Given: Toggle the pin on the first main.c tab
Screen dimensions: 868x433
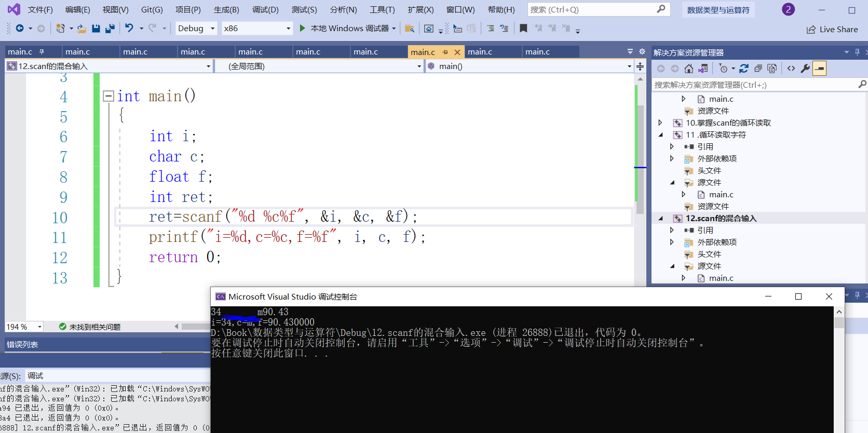Looking at the screenshot, I should [x=42, y=51].
